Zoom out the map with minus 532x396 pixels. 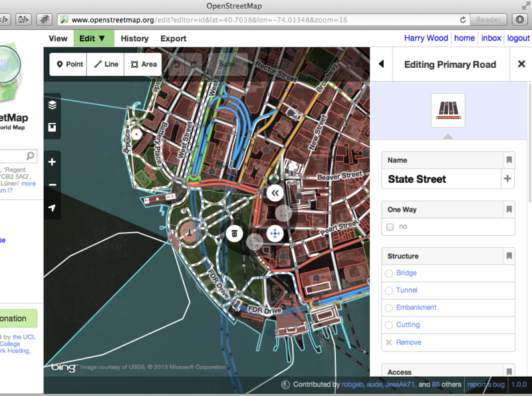click(53, 185)
